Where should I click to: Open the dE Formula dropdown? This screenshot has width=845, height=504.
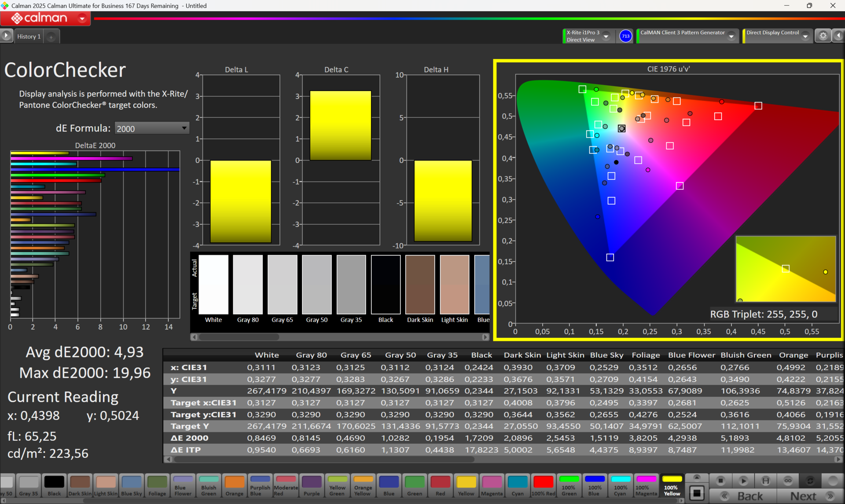point(151,128)
